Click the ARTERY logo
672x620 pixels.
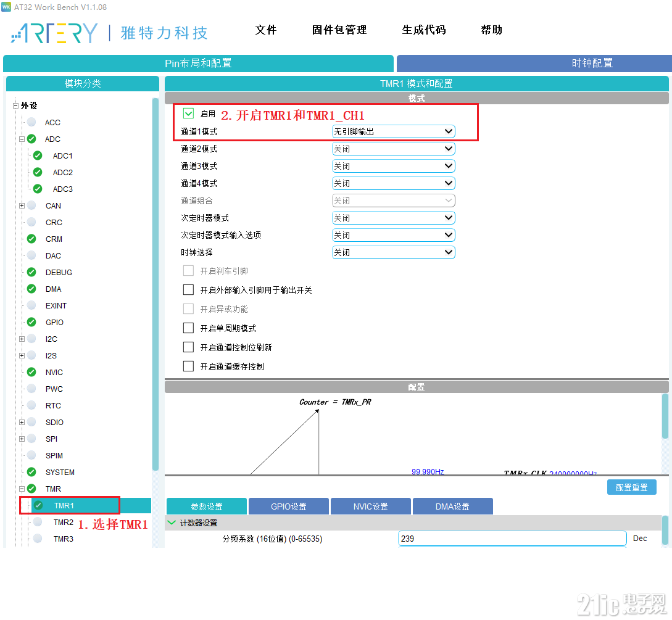[54, 33]
